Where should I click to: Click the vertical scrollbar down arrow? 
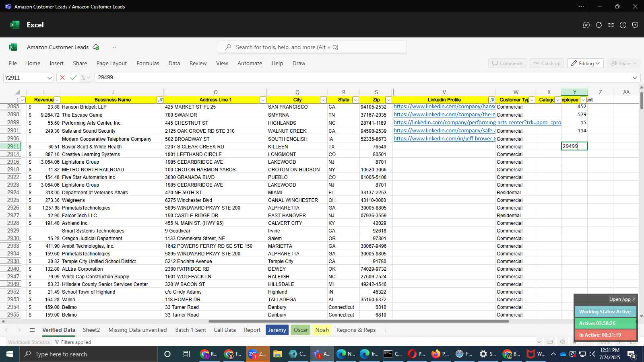tap(641, 316)
